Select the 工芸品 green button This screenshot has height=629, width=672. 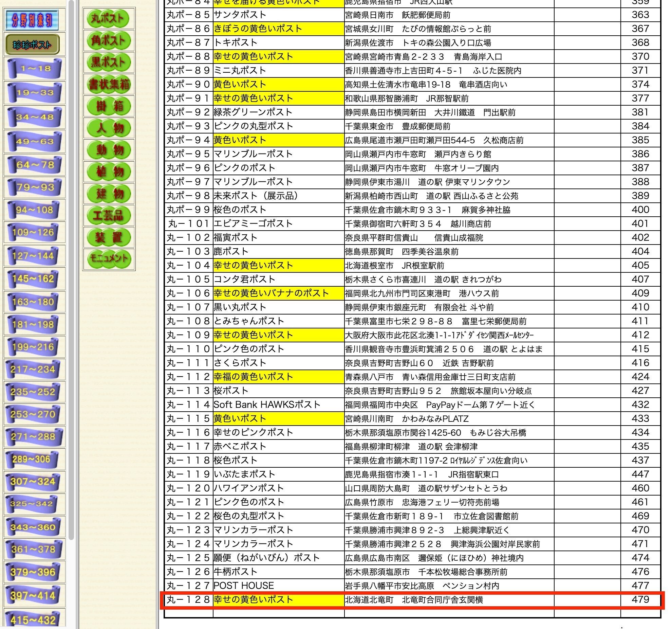point(108,215)
